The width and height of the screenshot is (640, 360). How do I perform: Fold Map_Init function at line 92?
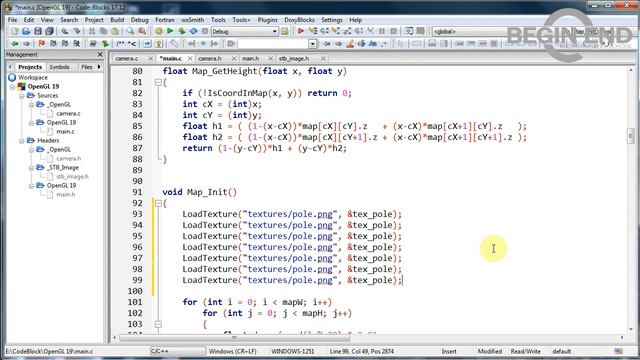[x=158, y=203]
